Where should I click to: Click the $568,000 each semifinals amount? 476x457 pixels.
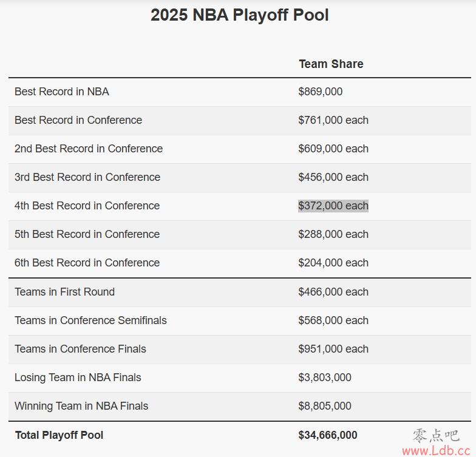(x=333, y=320)
